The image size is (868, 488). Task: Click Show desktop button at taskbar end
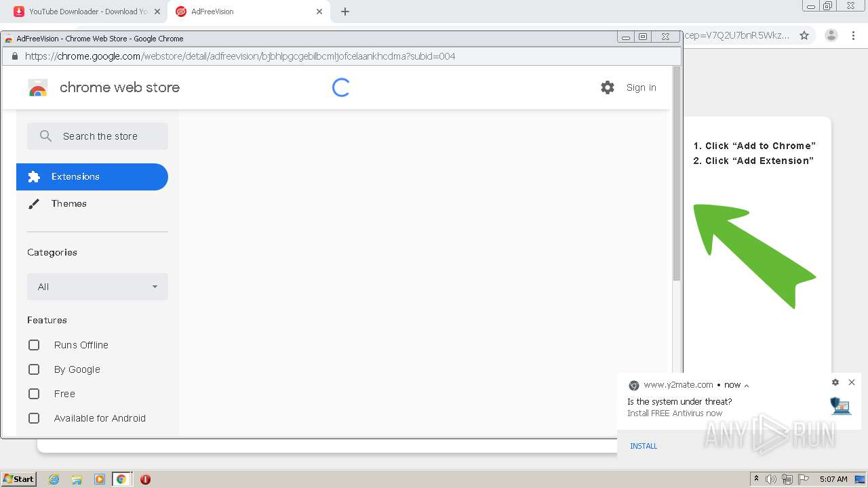[860, 479]
